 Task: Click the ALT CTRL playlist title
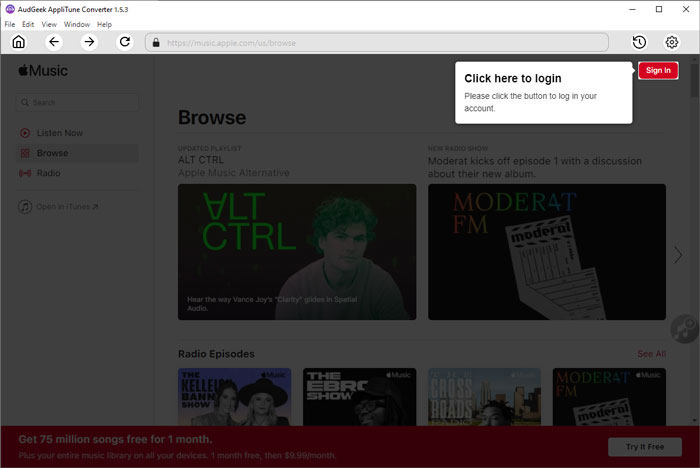click(201, 160)
